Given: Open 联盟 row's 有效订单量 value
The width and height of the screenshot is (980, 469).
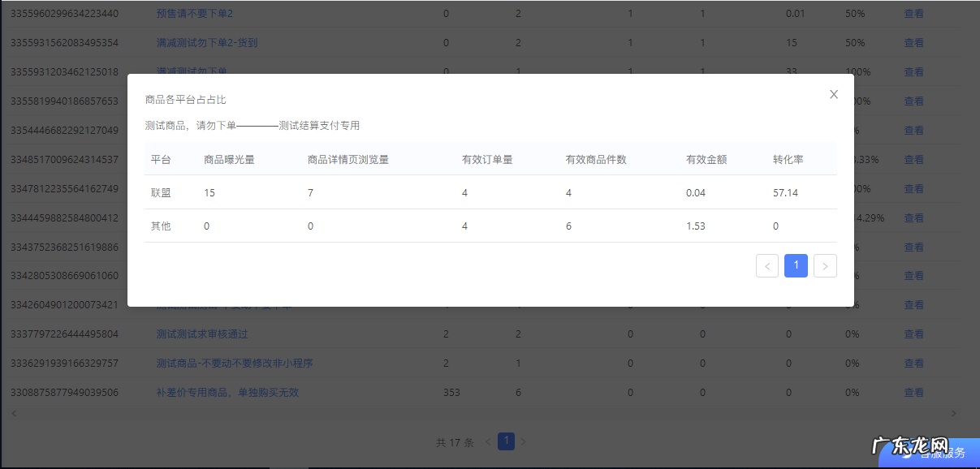Looking at the screenshot, I should 464,192.
